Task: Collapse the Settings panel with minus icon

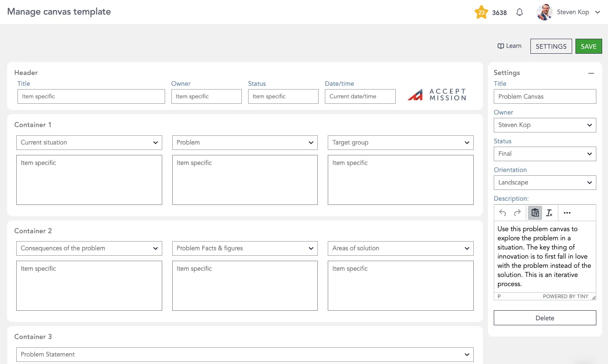Action: pyautogui.click(x=591, y=73)
